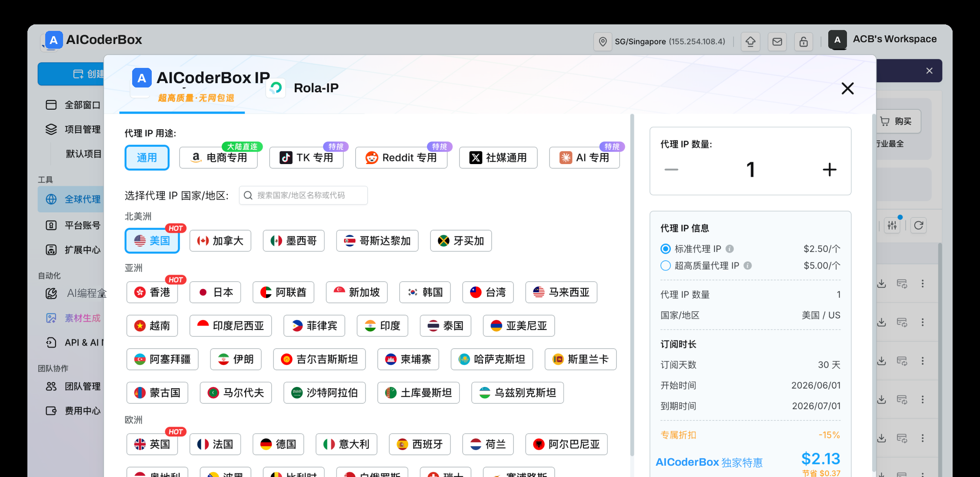Select 新加坡 country button

[357, 292]
